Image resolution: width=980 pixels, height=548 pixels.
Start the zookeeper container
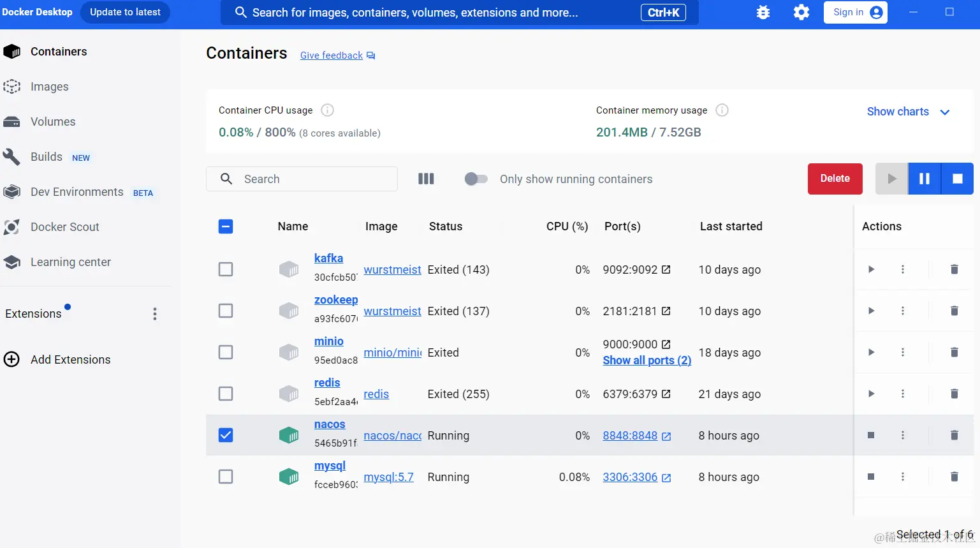coord(871,311)
